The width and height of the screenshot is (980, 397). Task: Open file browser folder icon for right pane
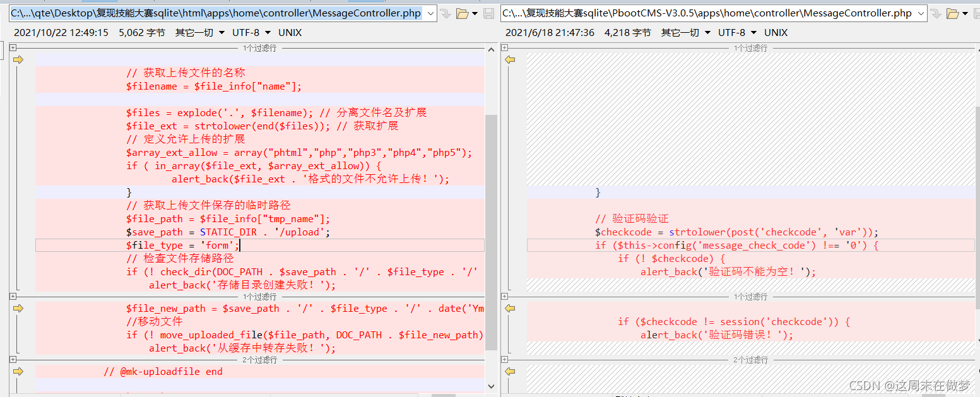[953, 13]
